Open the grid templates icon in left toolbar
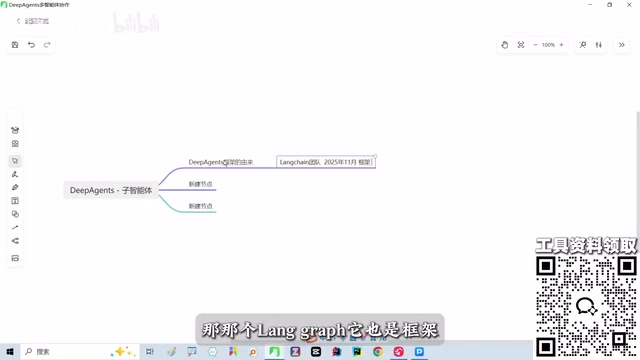 15,144
